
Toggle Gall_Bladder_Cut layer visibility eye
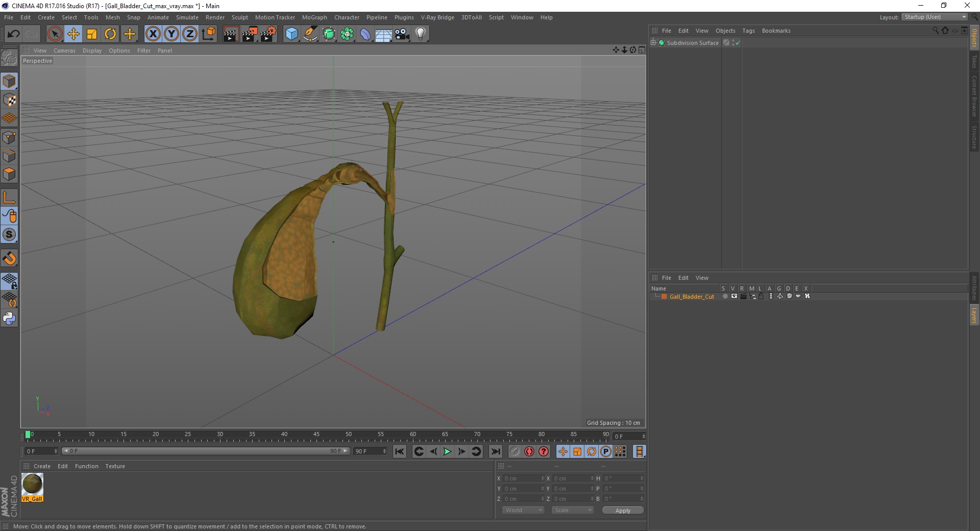(x=734, y=296)
